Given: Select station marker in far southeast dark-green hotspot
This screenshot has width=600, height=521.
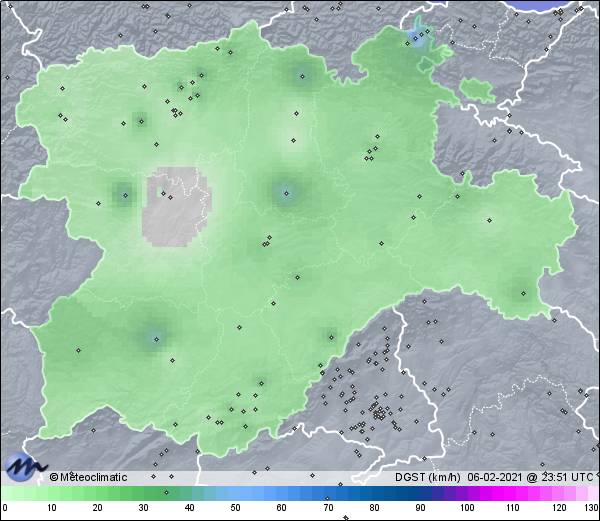Looking at the screenshot, I should (x=523, y=294).
